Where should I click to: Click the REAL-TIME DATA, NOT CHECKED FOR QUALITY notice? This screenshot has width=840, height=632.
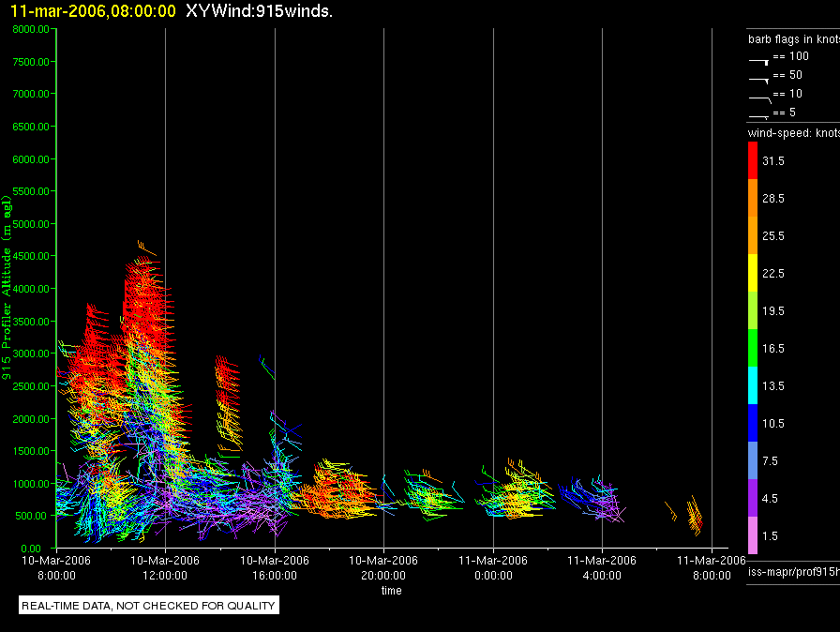click(148, 606)
